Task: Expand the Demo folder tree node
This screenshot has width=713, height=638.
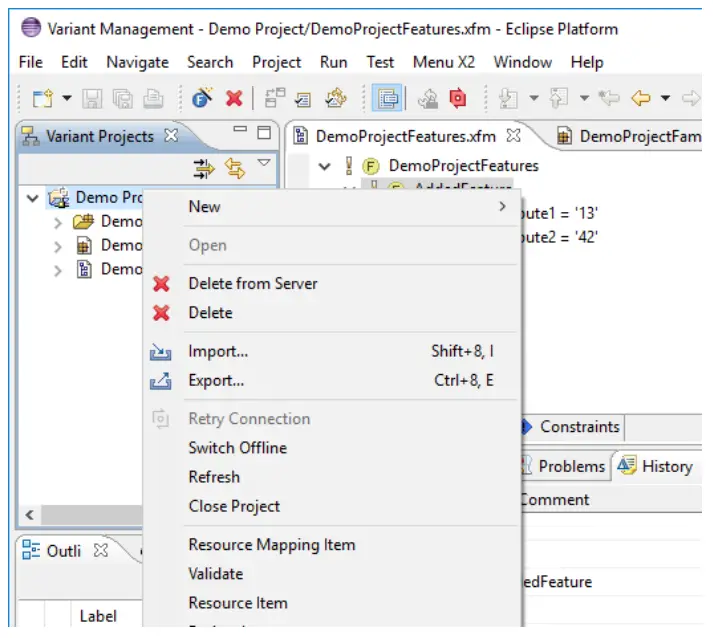Action: point(57,223)
